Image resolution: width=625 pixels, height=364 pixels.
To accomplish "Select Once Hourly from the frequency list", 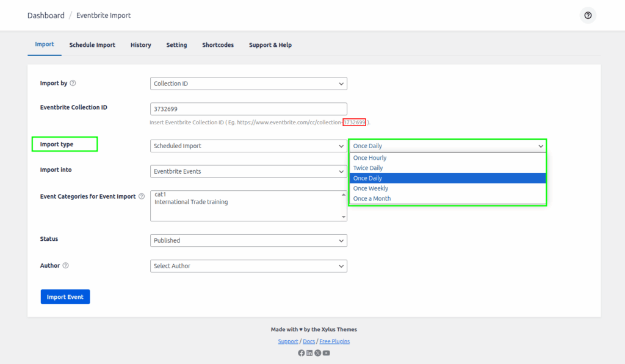I will click(370, 158).
